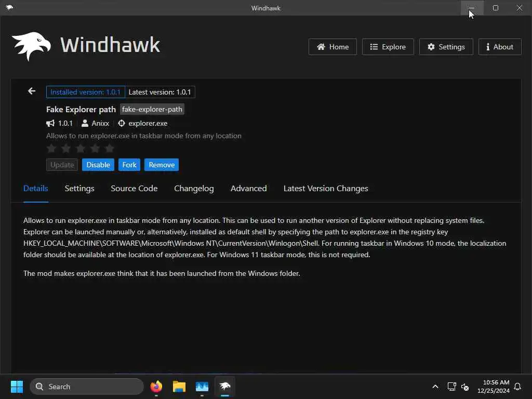Click the short mod description under author
The image size is (532, 399).
tap(144, 136)
